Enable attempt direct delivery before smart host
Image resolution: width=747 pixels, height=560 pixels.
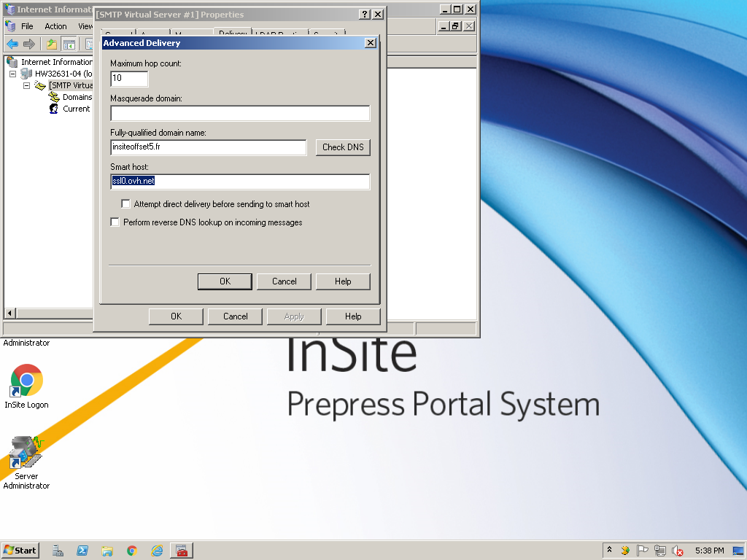click(125, 204)
